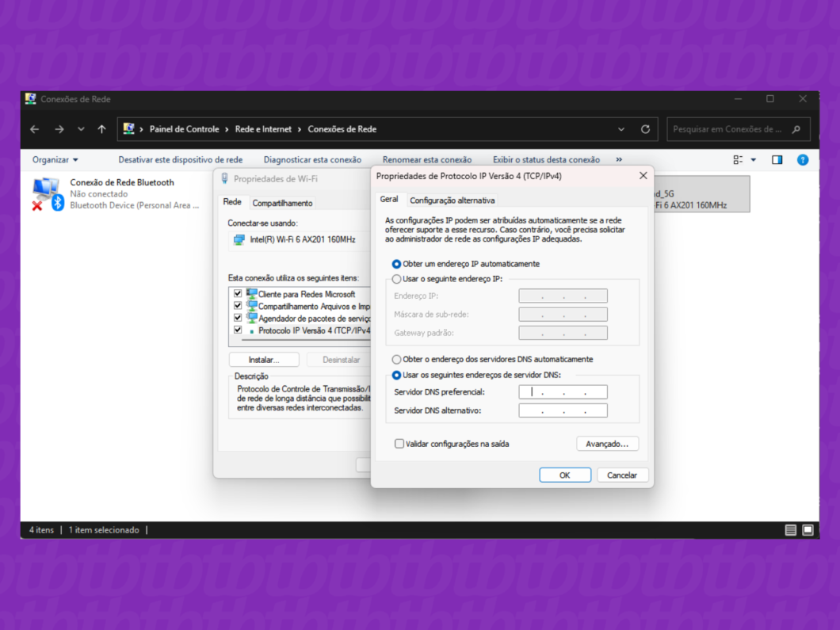The width and height of the screenshot is (840, 630).
Task: Click Exibir o status desta conexão
Action: [547, 159]
